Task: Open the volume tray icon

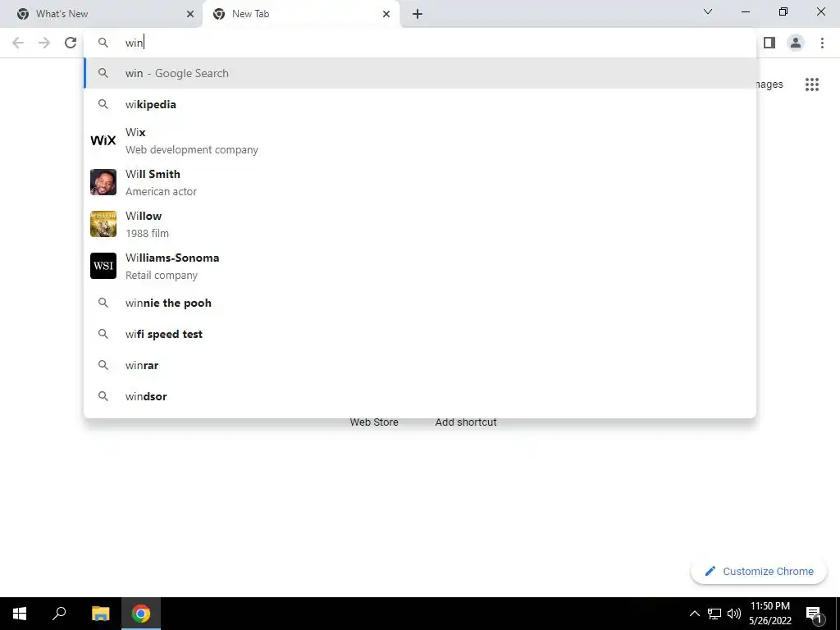Action: [734, 614]
